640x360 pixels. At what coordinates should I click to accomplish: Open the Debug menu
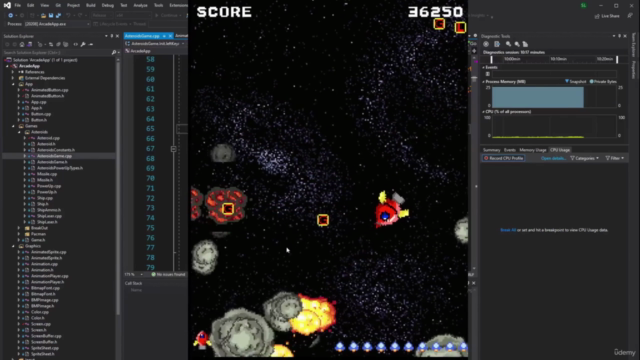tap(108, 5)
